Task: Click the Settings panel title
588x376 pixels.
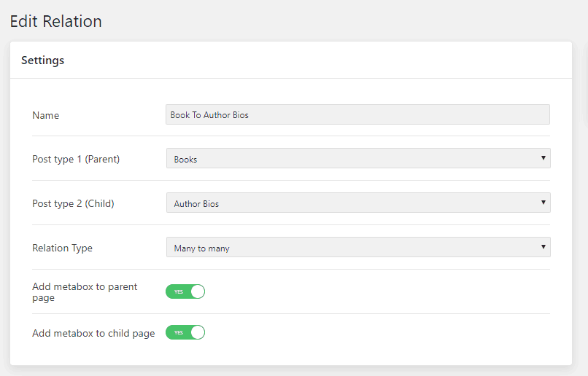Action: pos(43,60)
